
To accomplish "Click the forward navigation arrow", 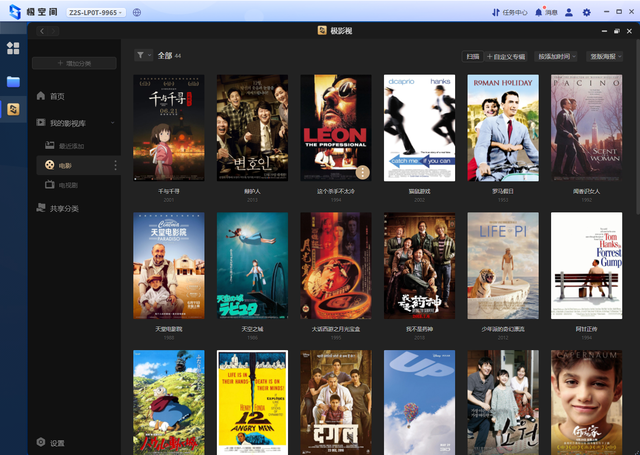I will point(53,31).
